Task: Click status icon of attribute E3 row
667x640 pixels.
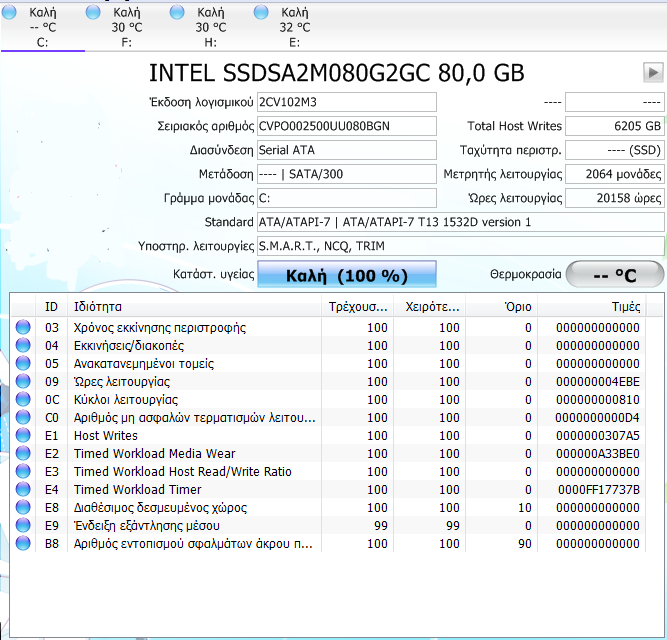Action: pyautogui.click(x=23, y=472)
